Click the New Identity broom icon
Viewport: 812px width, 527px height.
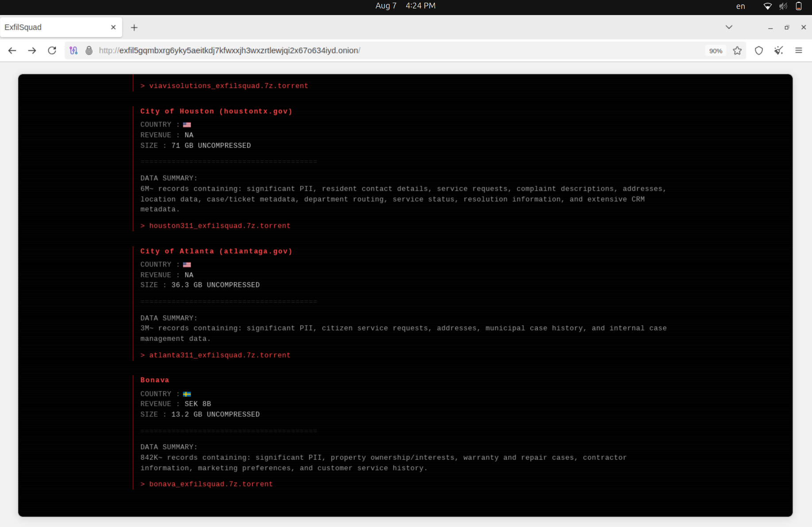pos(779,50)
